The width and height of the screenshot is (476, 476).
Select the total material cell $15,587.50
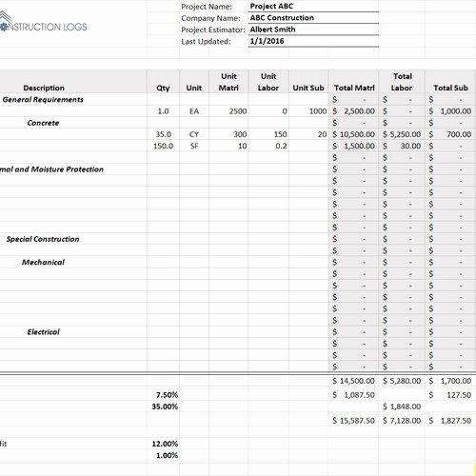coord(354,421)
